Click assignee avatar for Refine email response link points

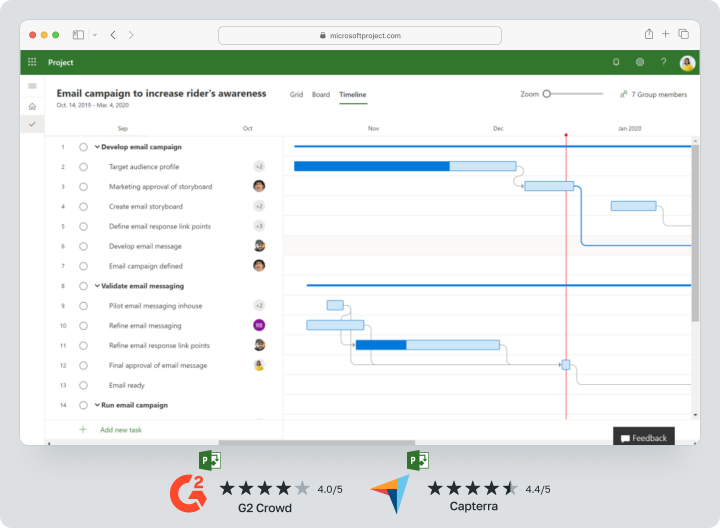tap(259, 345)
